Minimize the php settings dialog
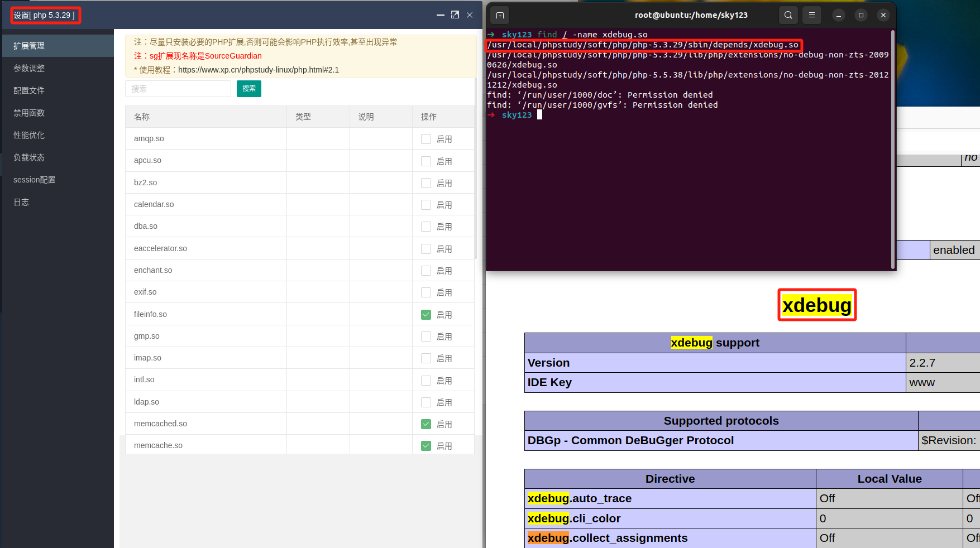The image size is (980, 548). coord(440,15)
